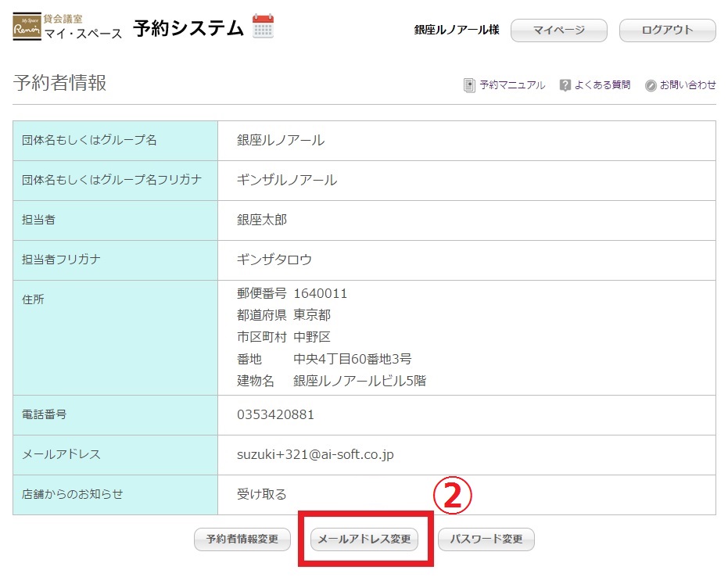
Task: Open the よくある質問 link
Action: 602,85
